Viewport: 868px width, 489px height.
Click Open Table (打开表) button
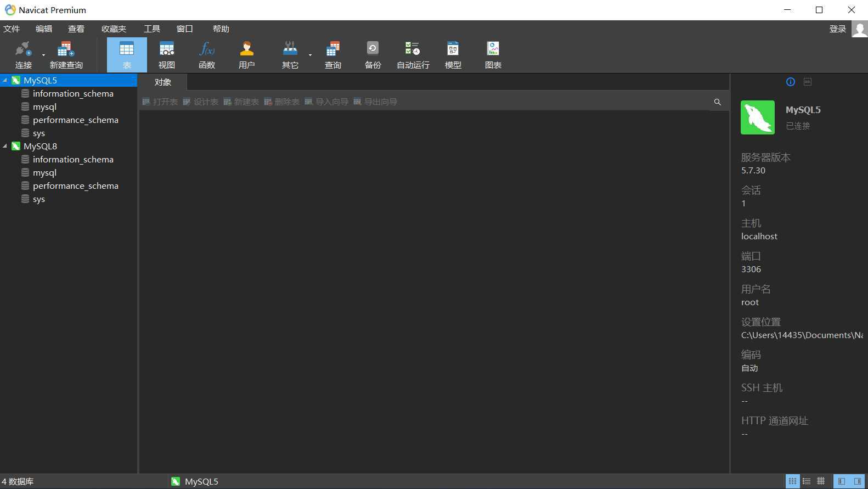(x=160, y=102)
